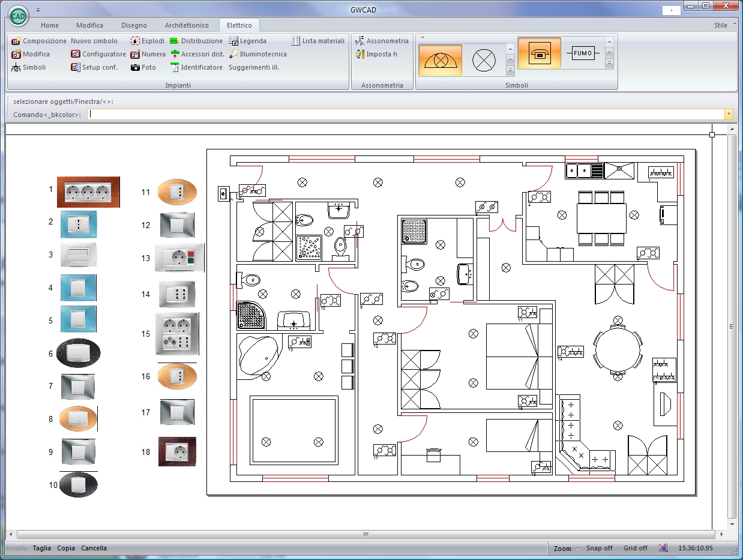Open the Stile dropdown menu
The image size is (743, 560).
pos(723,26)
